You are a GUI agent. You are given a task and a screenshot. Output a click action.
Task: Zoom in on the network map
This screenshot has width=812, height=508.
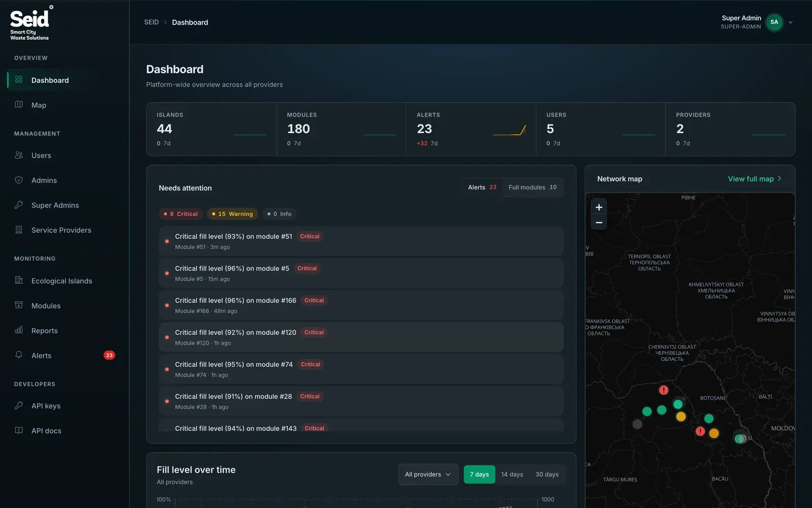pos(599,207)
